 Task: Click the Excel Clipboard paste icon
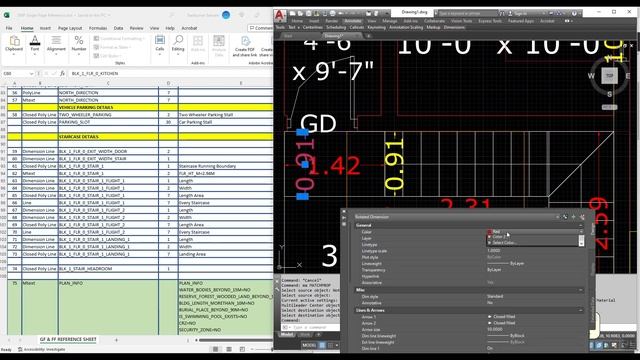tap(14, 41)
